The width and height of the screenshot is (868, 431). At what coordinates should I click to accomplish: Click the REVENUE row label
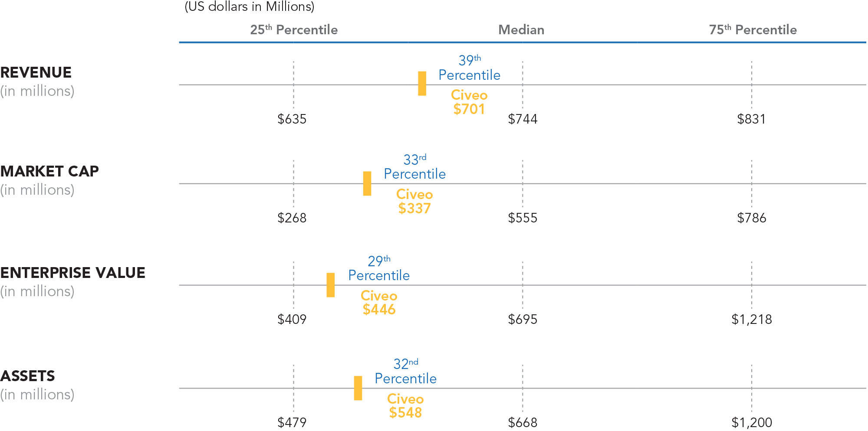(36, 72)
